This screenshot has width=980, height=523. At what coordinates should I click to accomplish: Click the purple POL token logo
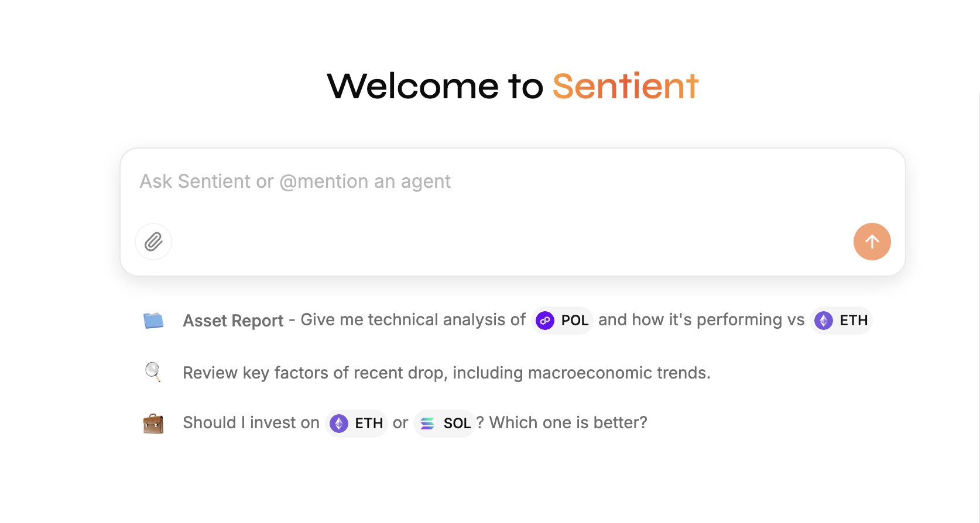pyautogui.click(x=545, y=321)
